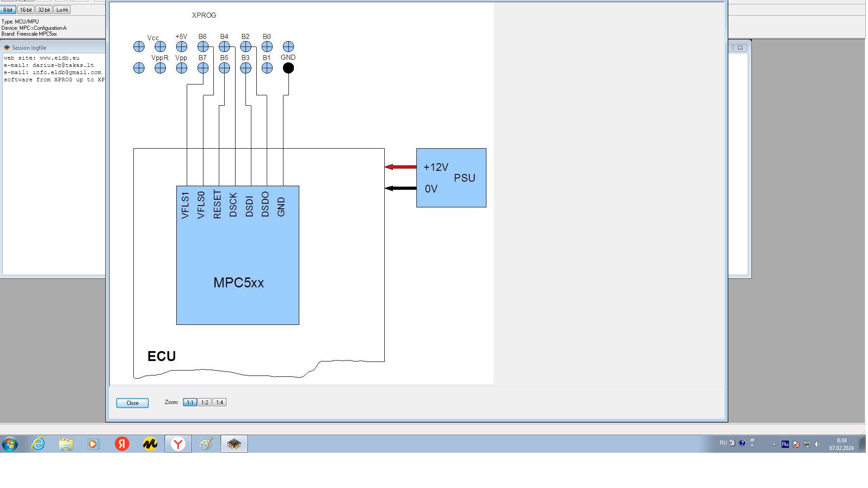Open Windows Start menu

(x=10, y=444)
